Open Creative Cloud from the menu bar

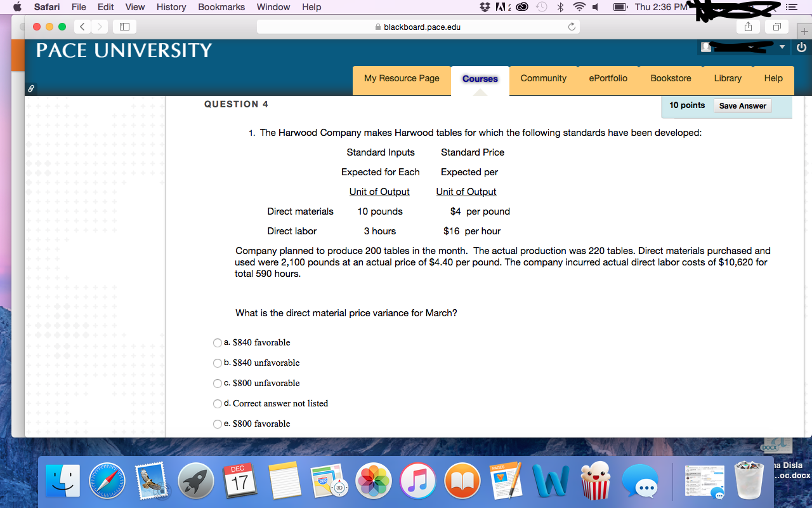tap(523, 7)
